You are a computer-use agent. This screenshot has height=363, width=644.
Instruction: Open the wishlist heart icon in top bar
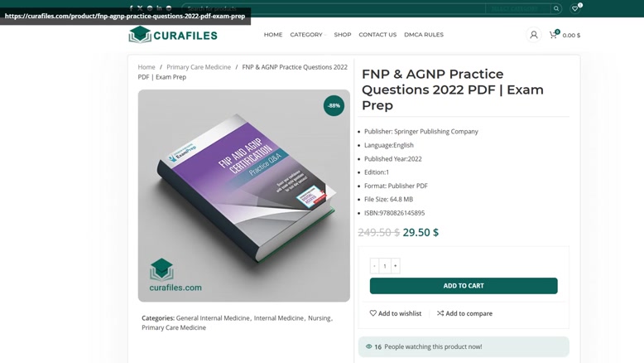(575, 8)
